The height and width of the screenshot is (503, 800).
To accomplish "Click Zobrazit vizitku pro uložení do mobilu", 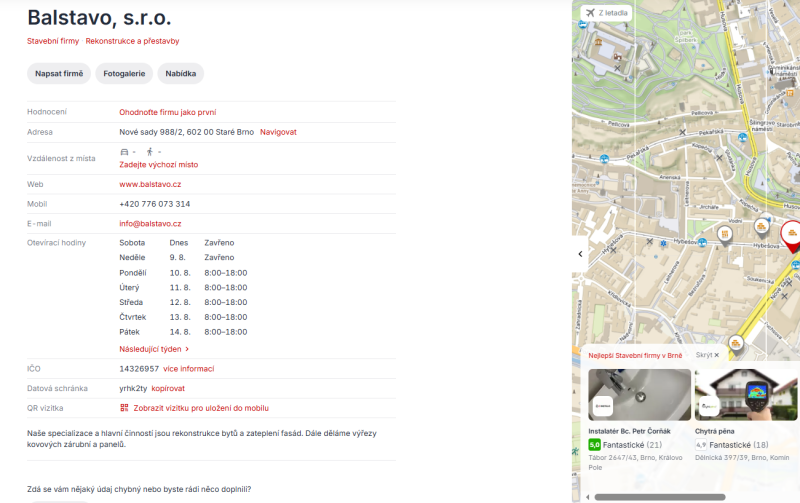I will coord(201,408).
